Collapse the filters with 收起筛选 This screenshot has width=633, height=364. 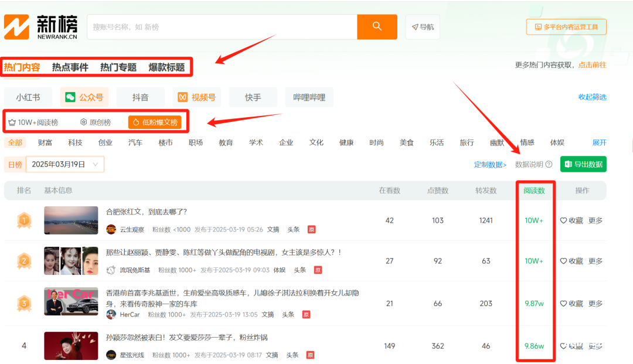point(592,97)
